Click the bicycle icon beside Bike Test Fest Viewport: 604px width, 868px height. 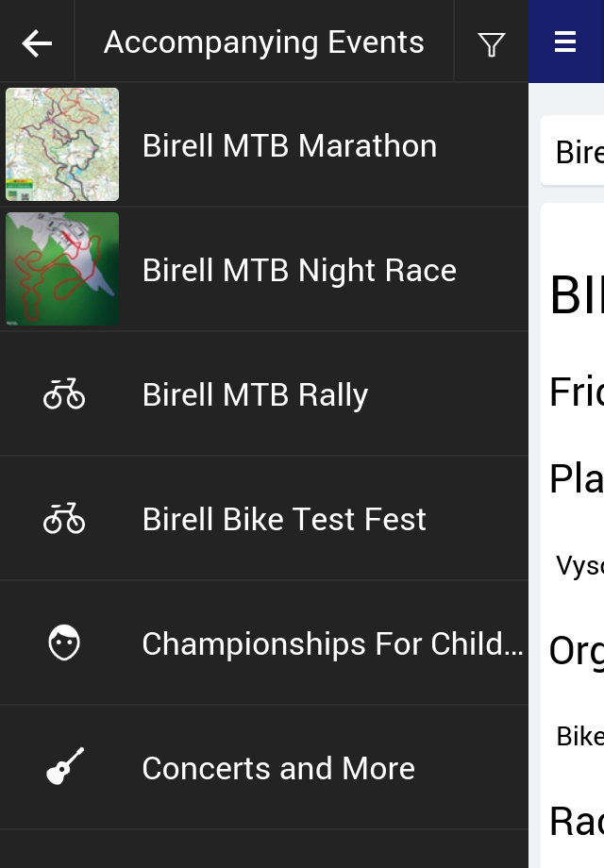[64, 519]
